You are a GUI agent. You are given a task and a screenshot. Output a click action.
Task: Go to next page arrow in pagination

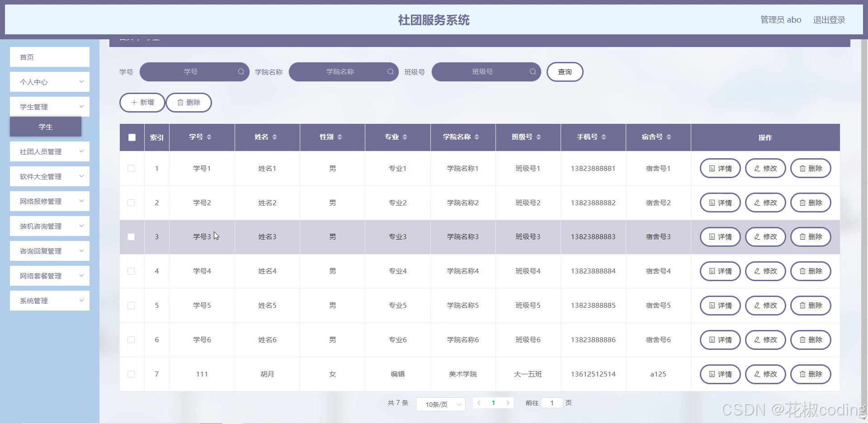pos(508,403)
